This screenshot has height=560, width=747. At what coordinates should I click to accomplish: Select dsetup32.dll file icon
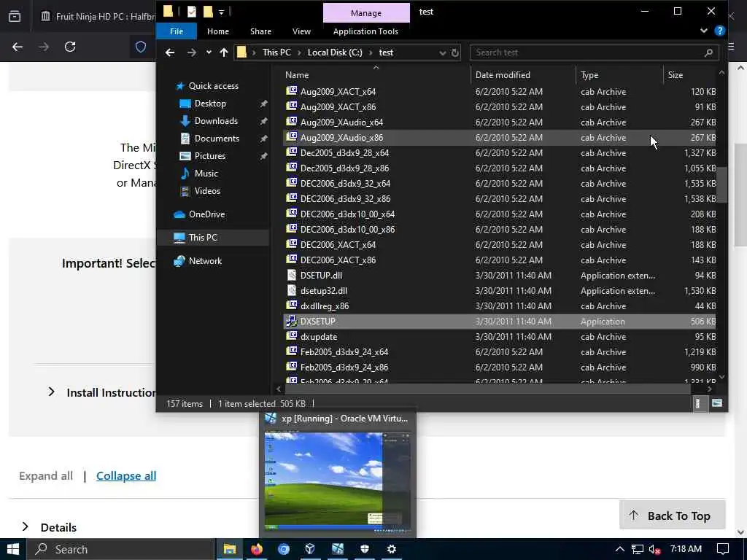[x=291, y=290]
